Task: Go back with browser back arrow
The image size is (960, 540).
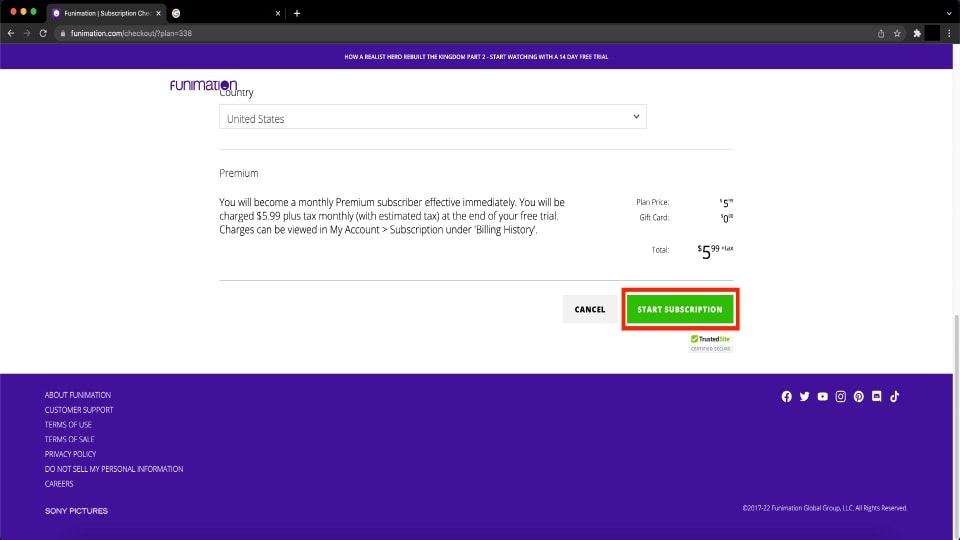Action: [11, 33]
